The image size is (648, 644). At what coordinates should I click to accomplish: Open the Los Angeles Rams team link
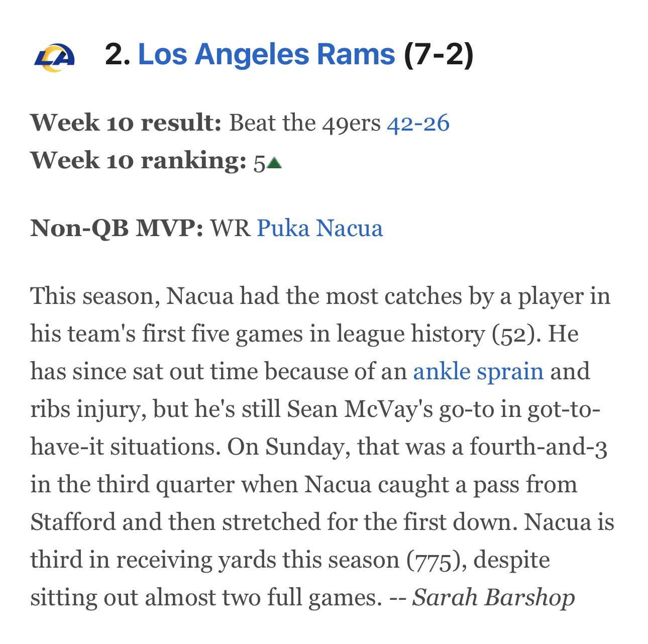coord(266,54)
